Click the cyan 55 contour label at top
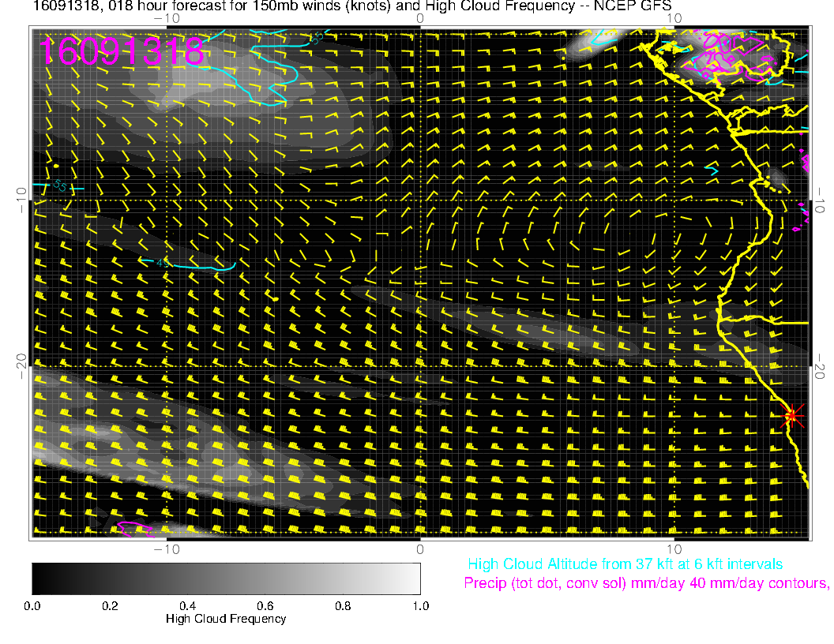 click(x=317, y=36)
